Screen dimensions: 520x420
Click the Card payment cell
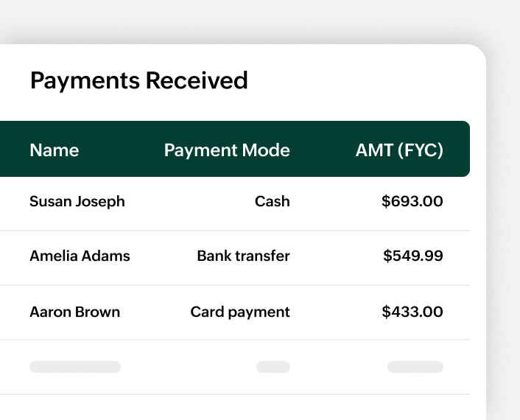point(240,312)
